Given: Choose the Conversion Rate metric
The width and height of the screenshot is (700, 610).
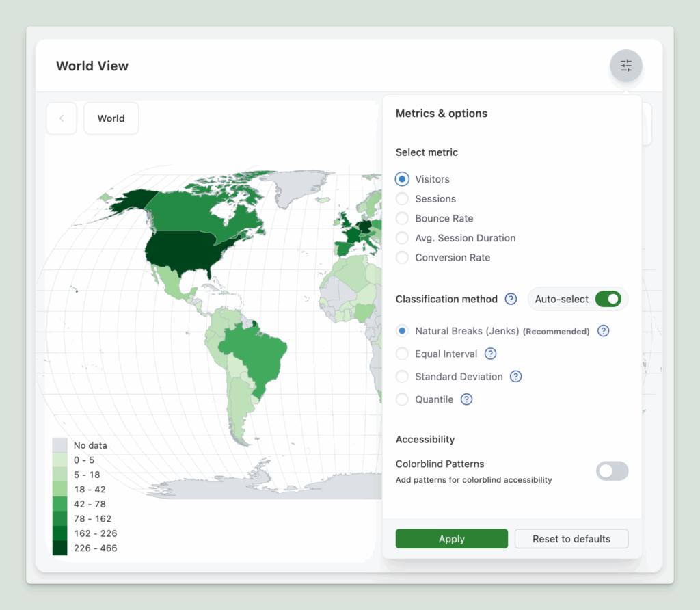Looking at the screenshot, I should 403,258.
